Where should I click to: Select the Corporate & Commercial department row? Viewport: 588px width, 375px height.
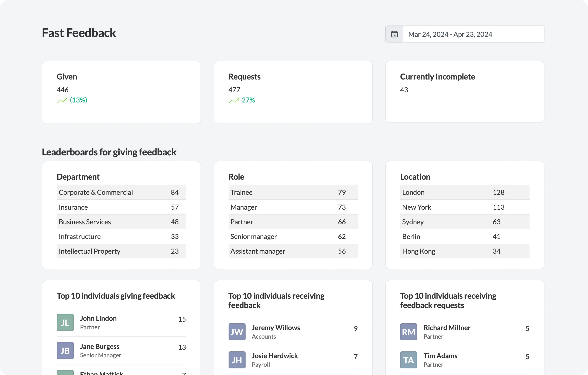[121, 192]
